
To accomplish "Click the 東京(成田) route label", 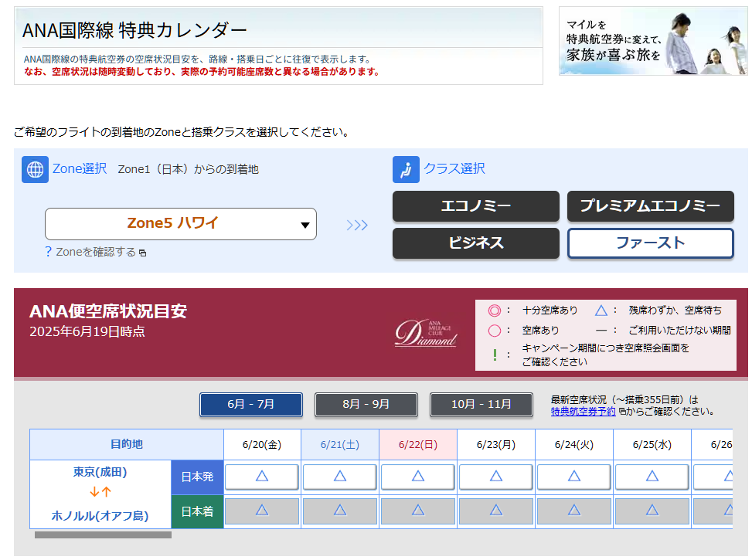I will click(100, 472).
